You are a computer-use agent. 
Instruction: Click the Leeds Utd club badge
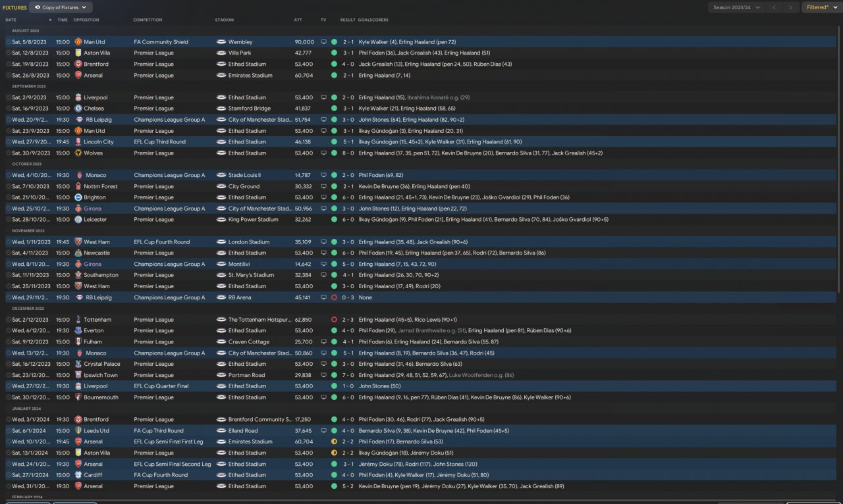click(78, 431)
